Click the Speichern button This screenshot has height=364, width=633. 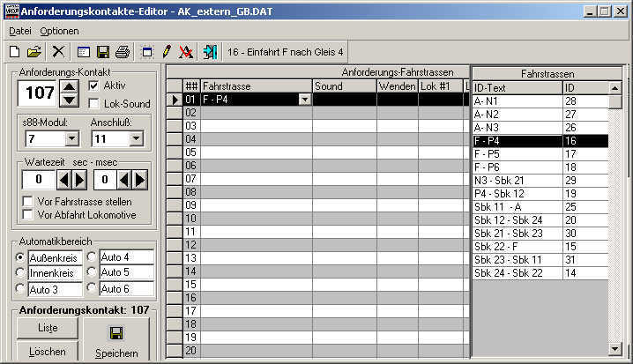[x=116, y=340]
